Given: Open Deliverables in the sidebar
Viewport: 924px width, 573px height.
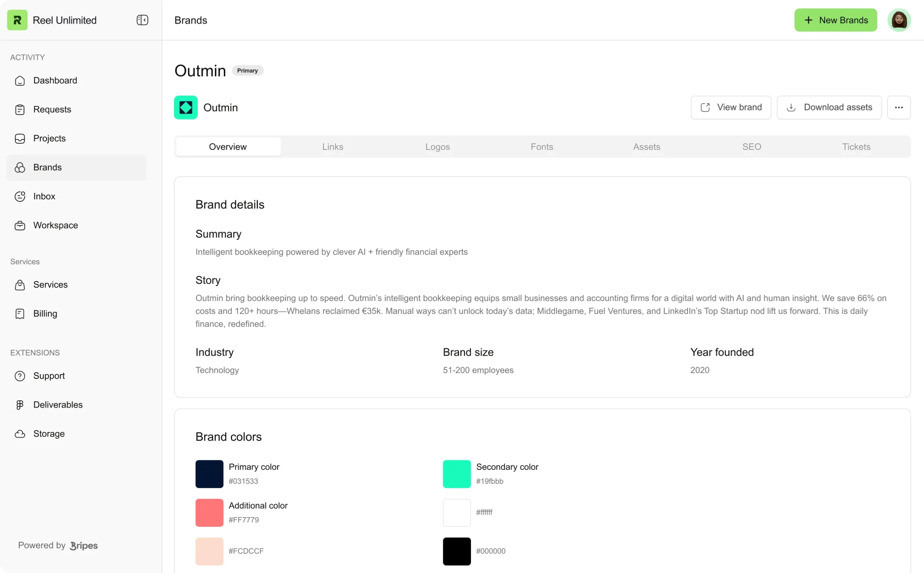Looking at the screenshot, I should click(x=76, y=405).
